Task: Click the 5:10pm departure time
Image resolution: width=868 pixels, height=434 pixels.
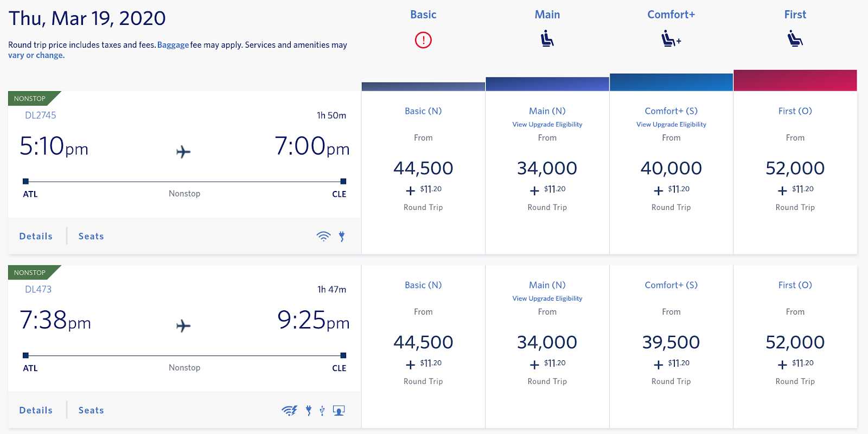Action: tap(54, 146)
